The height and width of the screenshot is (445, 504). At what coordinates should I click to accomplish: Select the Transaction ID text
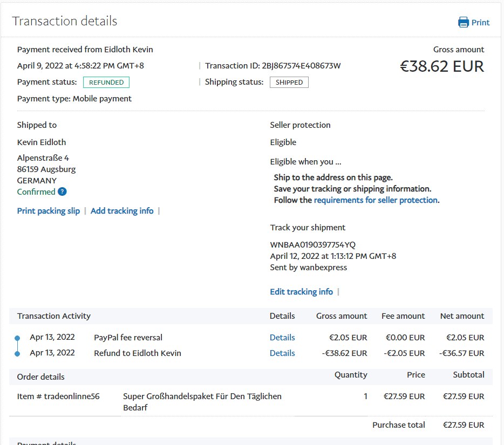coord(273,66)
